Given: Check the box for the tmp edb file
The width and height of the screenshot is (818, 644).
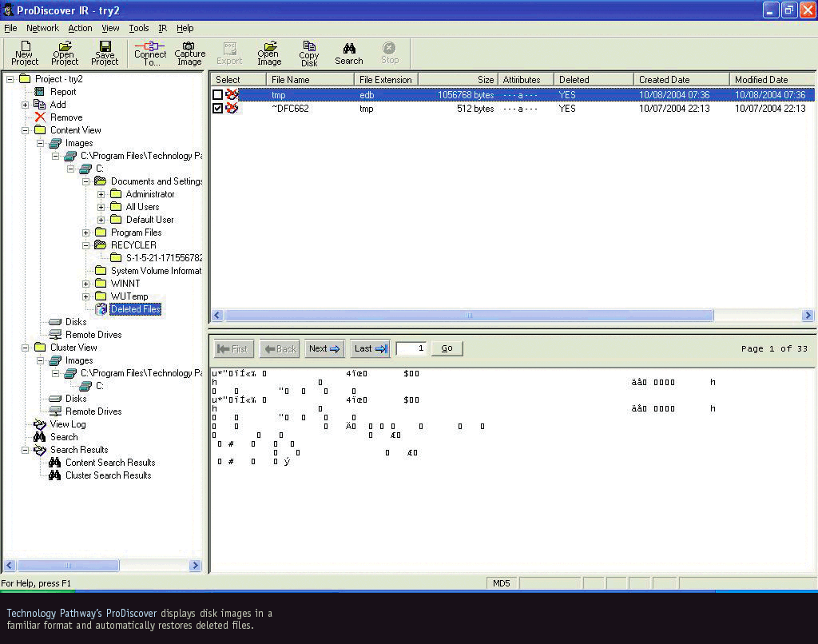Looking at the screenshot, I should 218,95.
